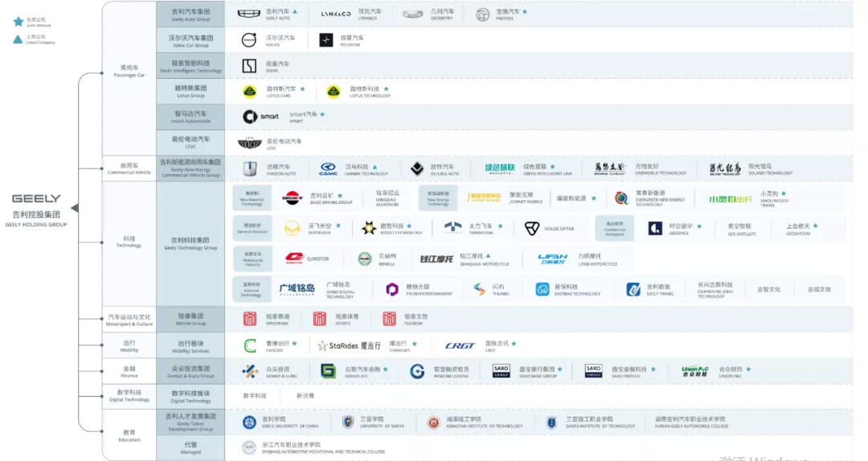Click the blue CRGT logo
The width and height of the screenshot is (868, 461).
click(x=460, y=346)
